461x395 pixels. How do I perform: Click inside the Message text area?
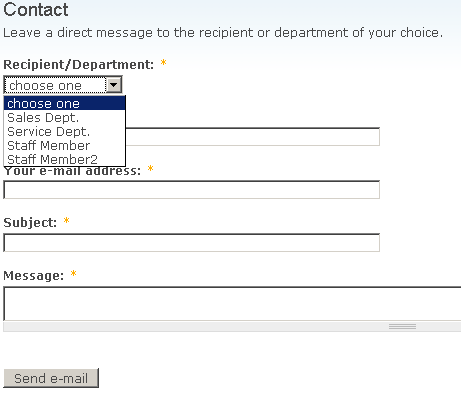(232, 304)
